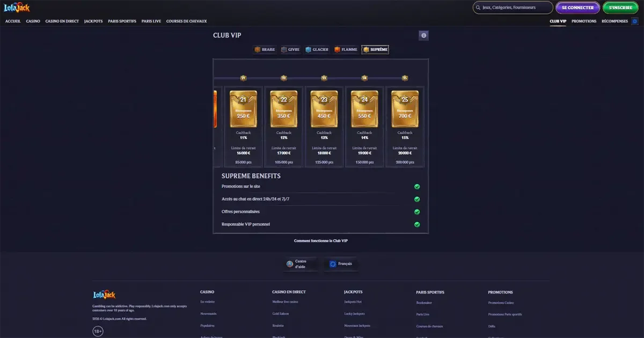The height and width of the screenshot is (338, 644).
Task: Open Promotions Paris sportifs footer link
Action: [505, 314]
